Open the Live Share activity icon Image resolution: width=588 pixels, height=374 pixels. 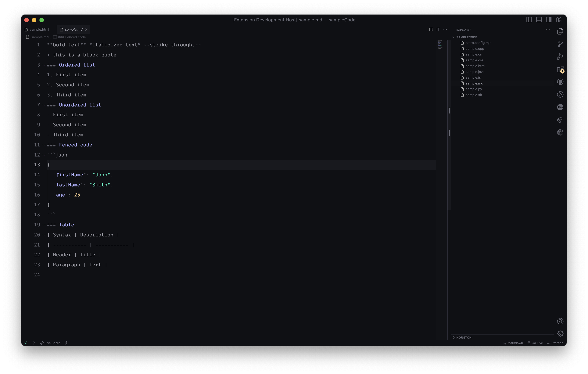pos(560,120)
